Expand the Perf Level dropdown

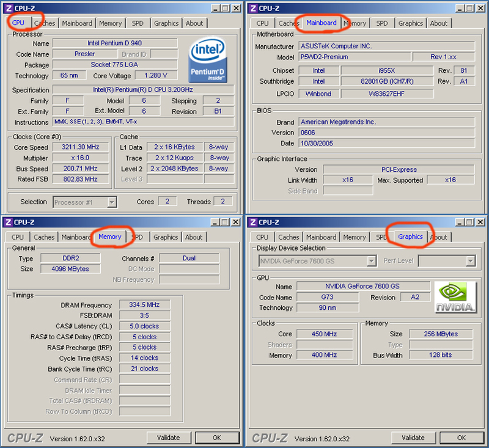(x=471, y=260)
